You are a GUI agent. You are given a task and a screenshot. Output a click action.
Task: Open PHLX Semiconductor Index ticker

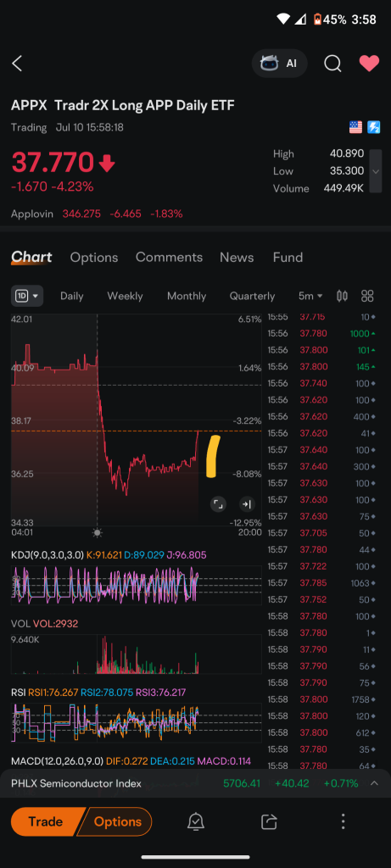pyautogui.click(x=76, y=783)
